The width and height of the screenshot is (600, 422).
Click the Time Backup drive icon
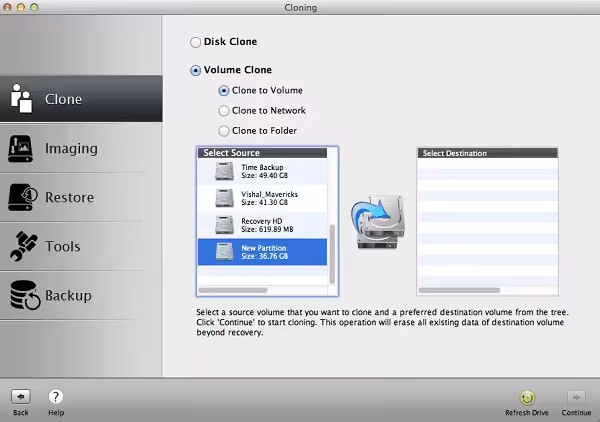pyautogui.click(x=224, y=171)
